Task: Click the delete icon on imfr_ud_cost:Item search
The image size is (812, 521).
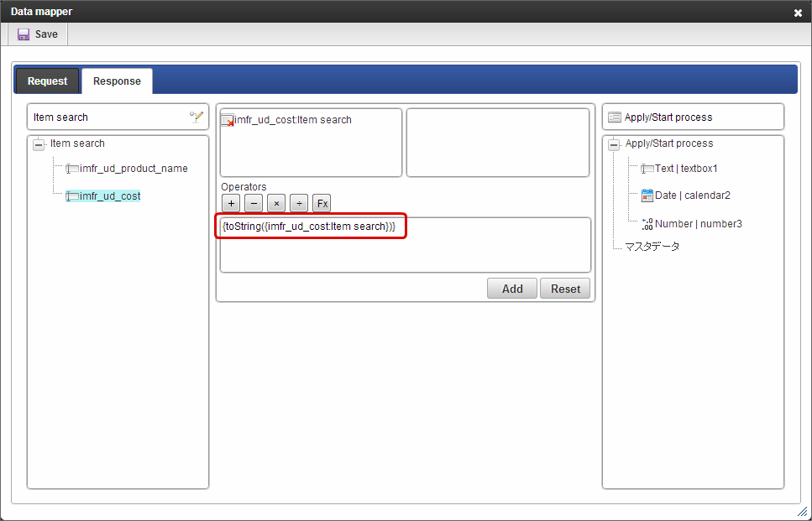Action: click(228, 121)
